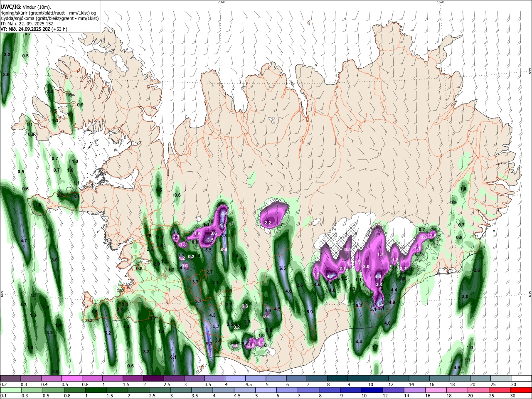This screenshot has height=399, width=532.
Task: Click the first grey-purple swatch above the 0.2 label
Action: (10, 379)
